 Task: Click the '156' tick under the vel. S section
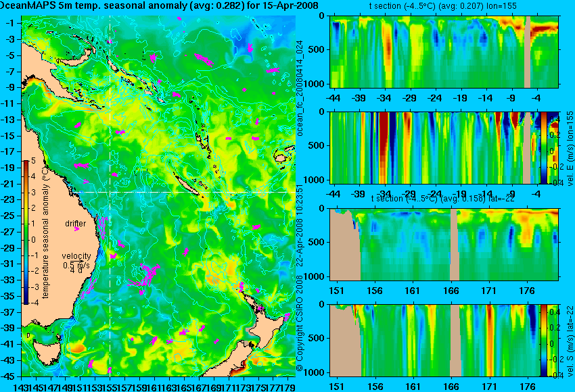[x=374, y=387]
